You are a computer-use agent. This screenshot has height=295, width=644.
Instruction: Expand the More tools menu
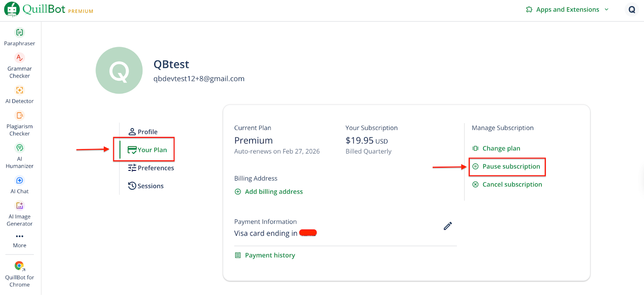19,240
